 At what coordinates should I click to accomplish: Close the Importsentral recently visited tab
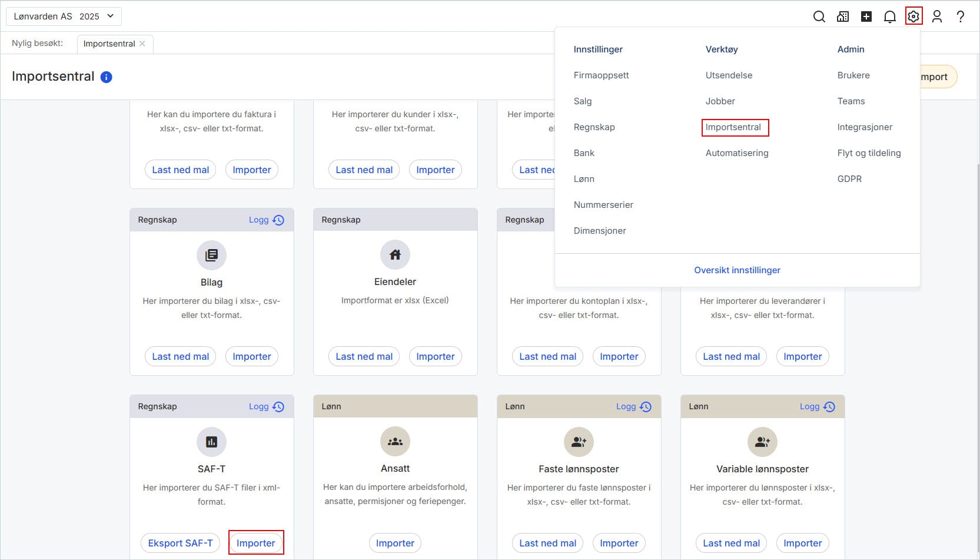coord(142,44)
